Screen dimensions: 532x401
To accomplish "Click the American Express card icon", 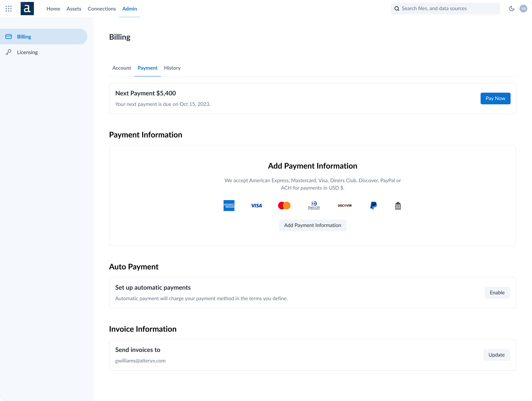I will pos(229,206).
